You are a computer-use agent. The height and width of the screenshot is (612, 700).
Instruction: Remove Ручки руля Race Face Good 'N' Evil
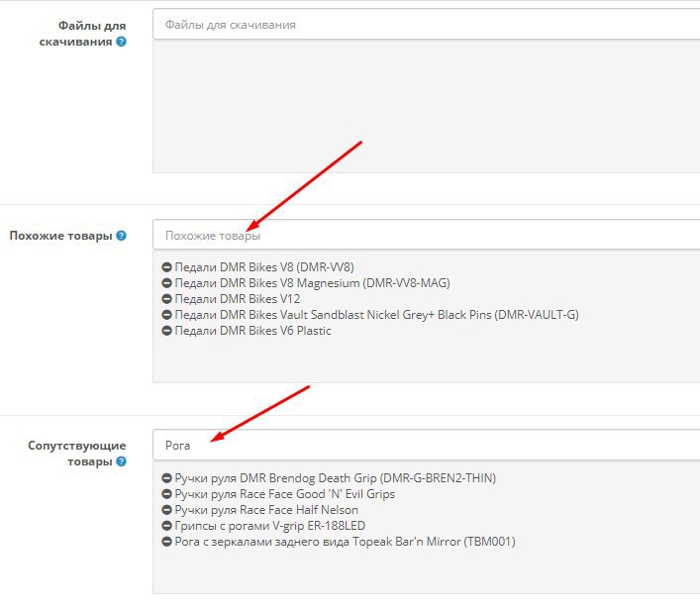coord(166,494)
